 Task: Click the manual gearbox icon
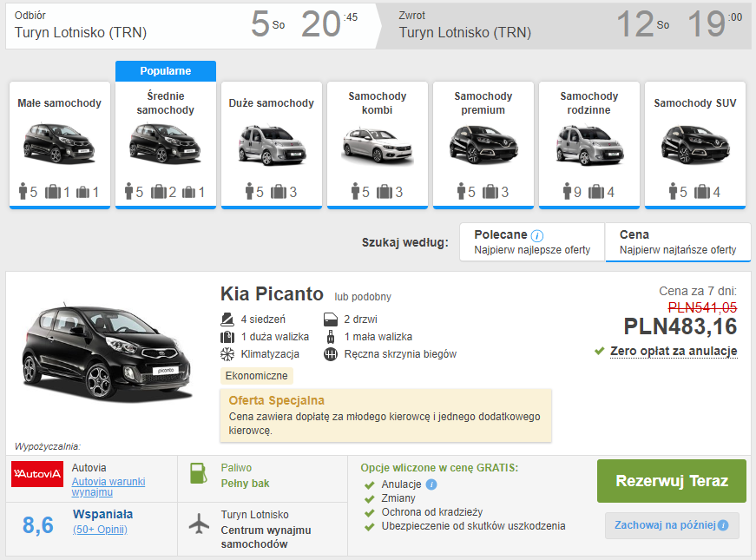click(x=331, y=354)
